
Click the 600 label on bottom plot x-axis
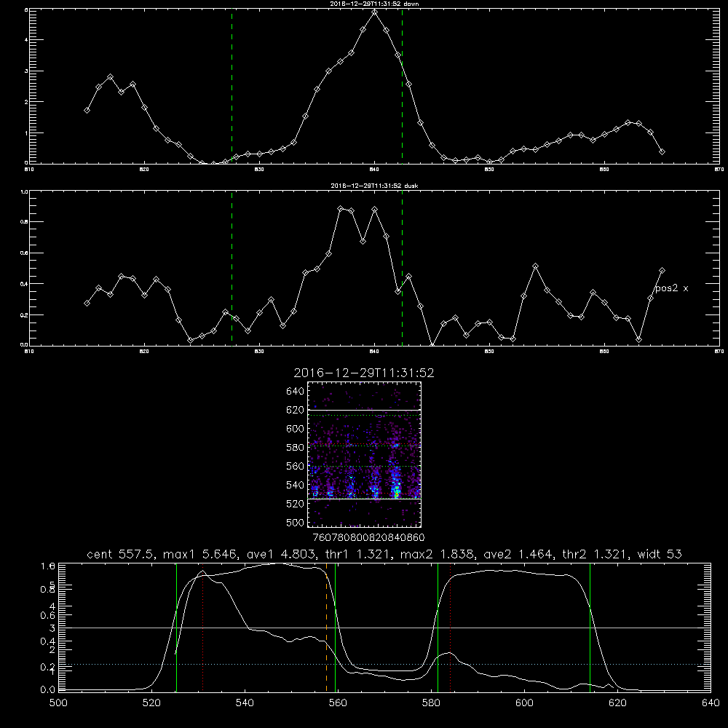(x=524, y=703)
